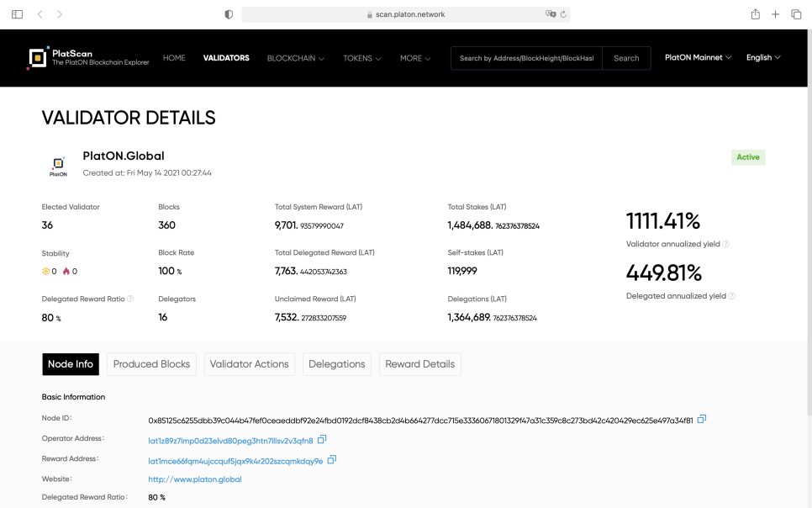The height and width of the screenshot is (508, 812).
Task: Click the Elected Validator value 36
Action: click(x=47, y=225)
